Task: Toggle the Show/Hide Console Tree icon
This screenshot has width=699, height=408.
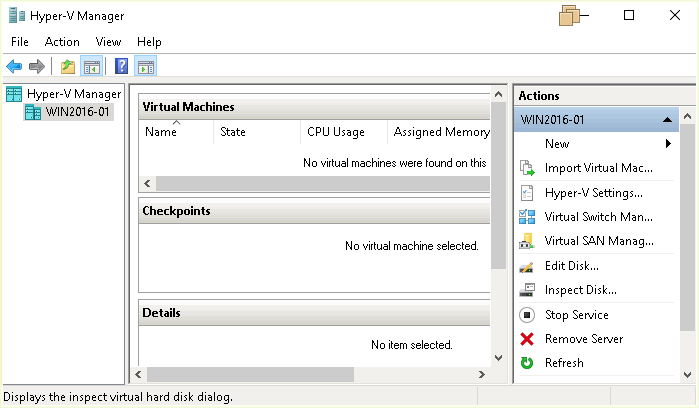Action: [x=91, y=67]
